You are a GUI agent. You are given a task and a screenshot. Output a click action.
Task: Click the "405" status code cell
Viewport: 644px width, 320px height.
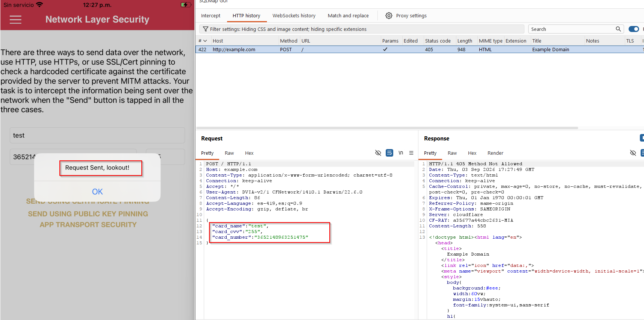coord(429,49)
